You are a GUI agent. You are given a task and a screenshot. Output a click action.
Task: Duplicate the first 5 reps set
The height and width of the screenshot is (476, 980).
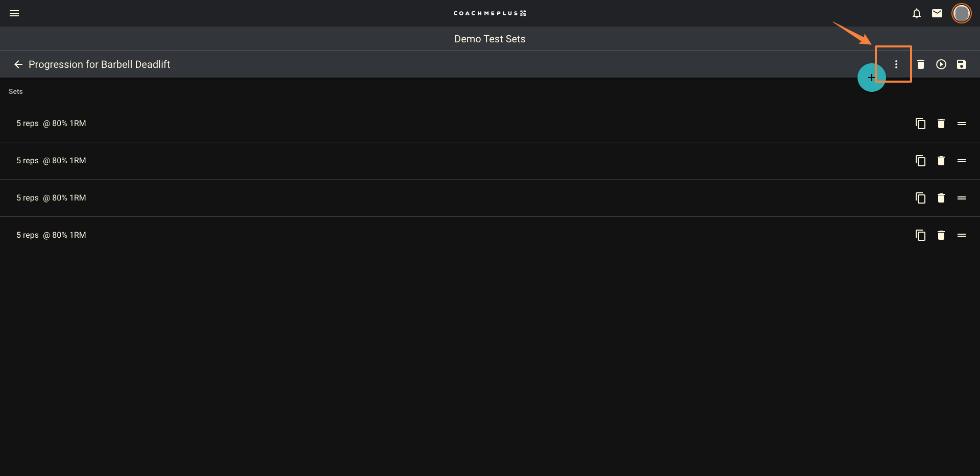(920, 123)
